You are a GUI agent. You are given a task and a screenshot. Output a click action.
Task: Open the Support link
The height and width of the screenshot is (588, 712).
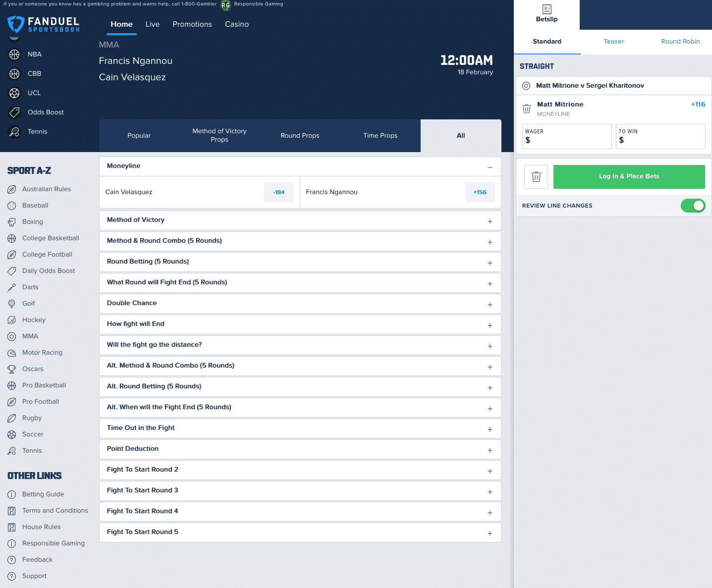coord(34,576)
